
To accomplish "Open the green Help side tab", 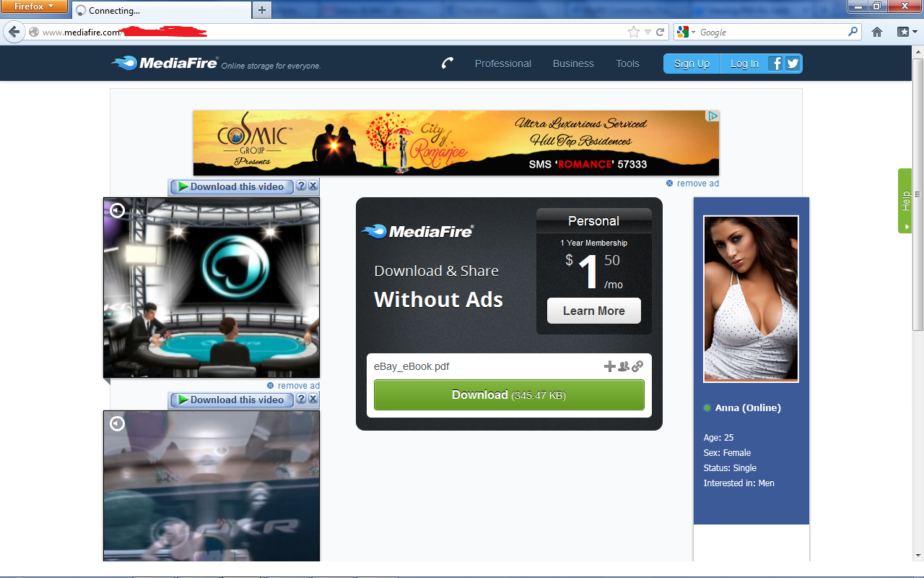I will coord(905,201).
